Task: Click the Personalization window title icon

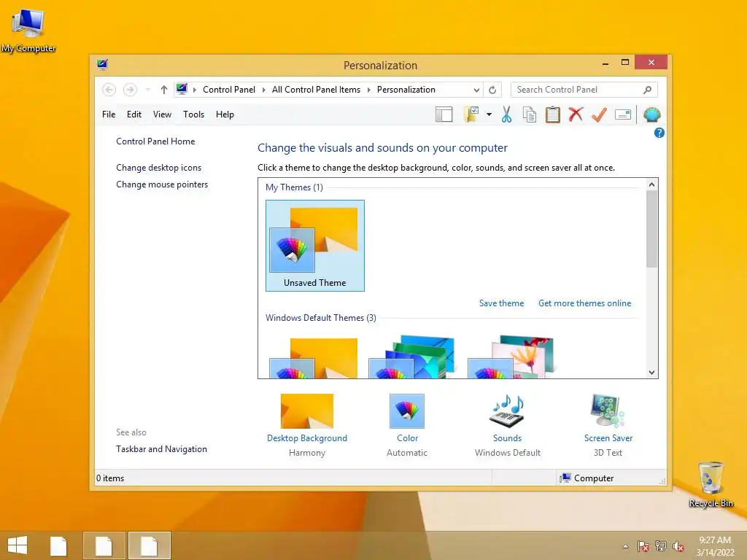Action: [102, 64]
